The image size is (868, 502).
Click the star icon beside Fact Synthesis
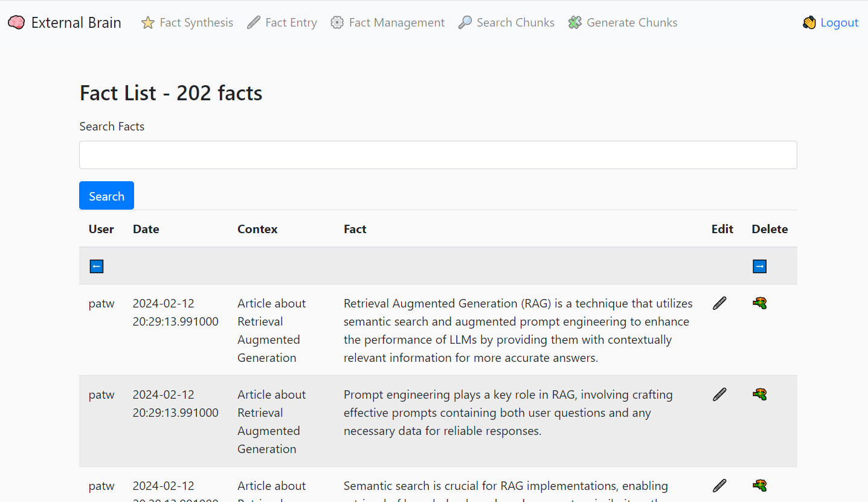click(x=148, y=23)
